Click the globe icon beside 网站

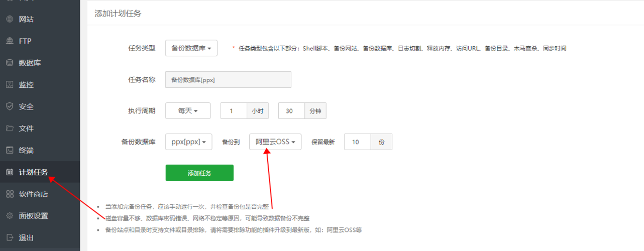[10, 20]
